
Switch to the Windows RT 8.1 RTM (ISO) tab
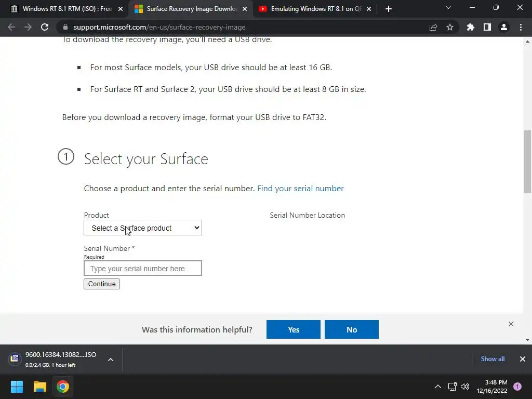[x=64, y=9]
